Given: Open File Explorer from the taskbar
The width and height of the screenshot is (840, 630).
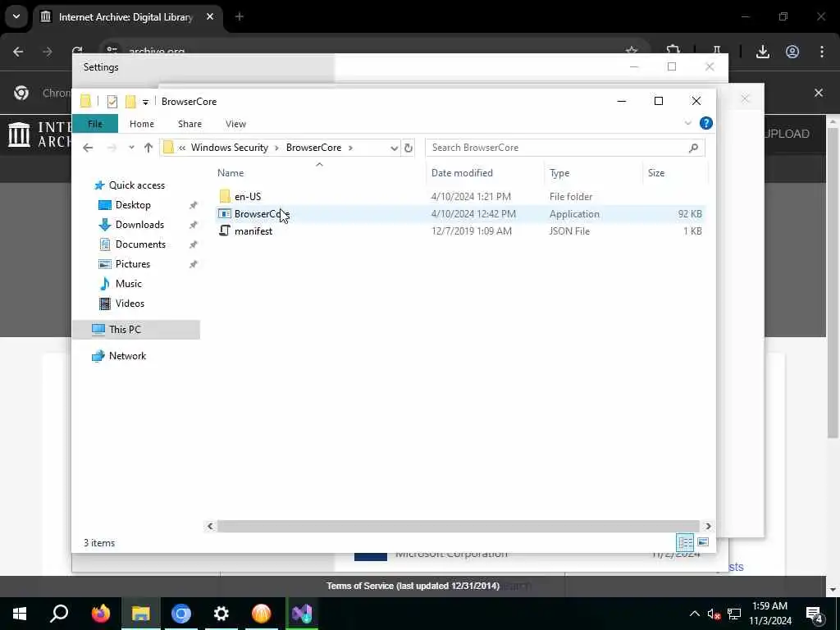Looking at the screenshot, I should click(x=141, y=614).
